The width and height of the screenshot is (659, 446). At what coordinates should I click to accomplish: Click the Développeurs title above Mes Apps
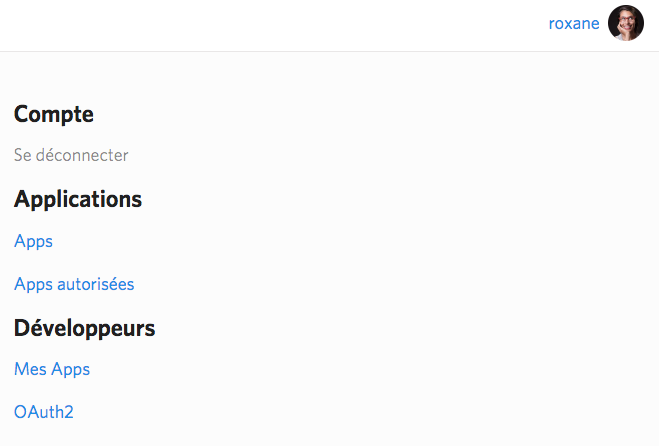click(x=85, y=327)
